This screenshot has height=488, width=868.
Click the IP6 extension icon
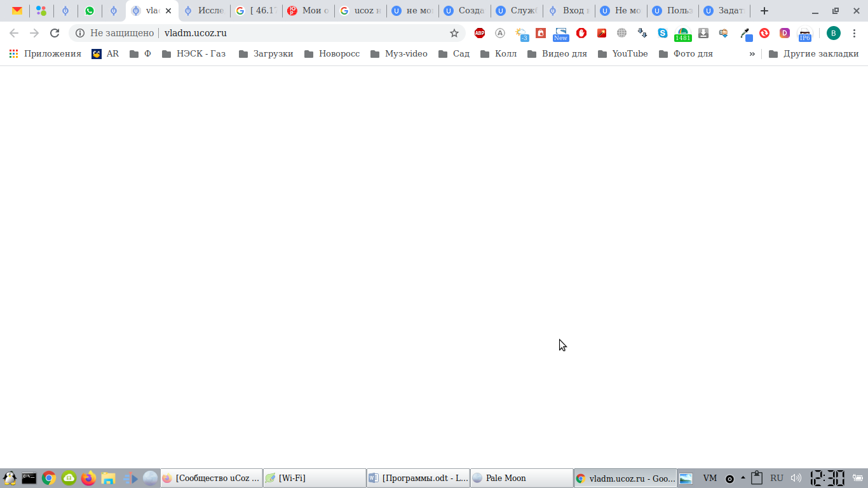804,34
